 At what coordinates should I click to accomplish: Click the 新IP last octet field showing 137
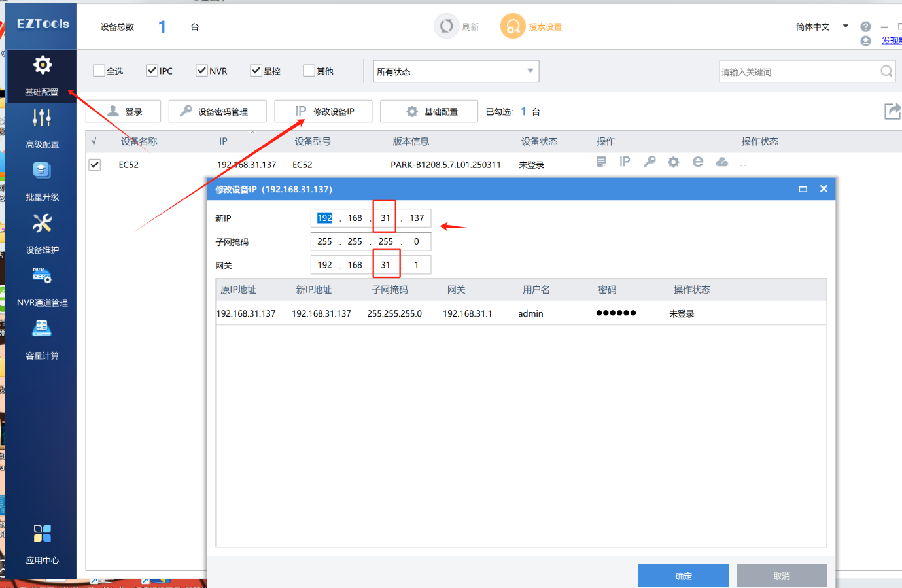pyautogui.click(x=417, y=218)
